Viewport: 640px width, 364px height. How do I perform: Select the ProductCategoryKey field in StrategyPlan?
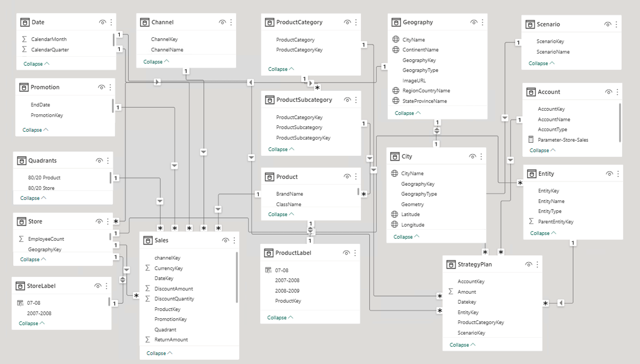tap(481, 322)
